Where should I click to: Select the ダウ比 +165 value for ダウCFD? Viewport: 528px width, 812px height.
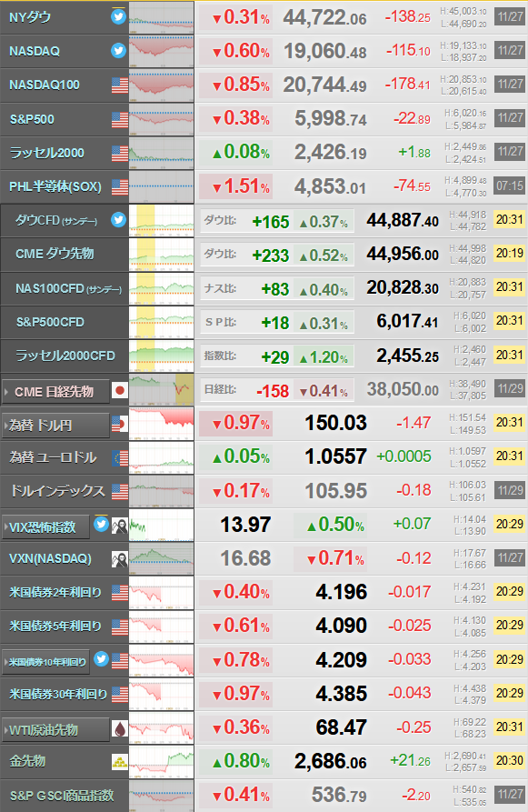pyautogui.click(x=270, y=222)
